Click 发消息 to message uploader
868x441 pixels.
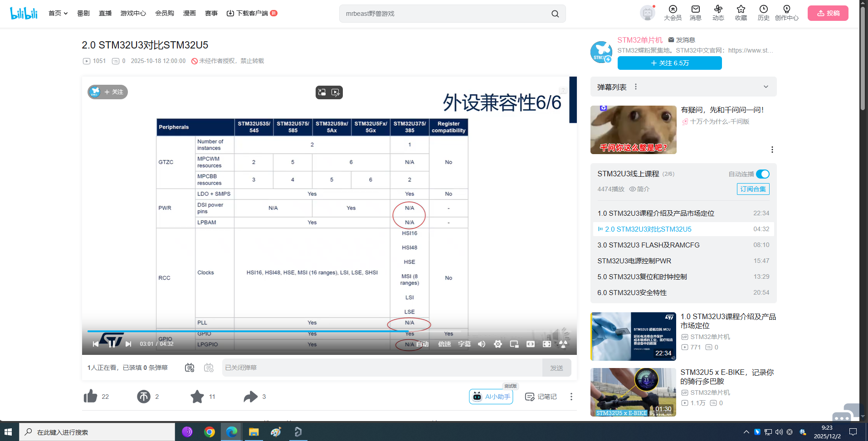(x=682, y=40)
